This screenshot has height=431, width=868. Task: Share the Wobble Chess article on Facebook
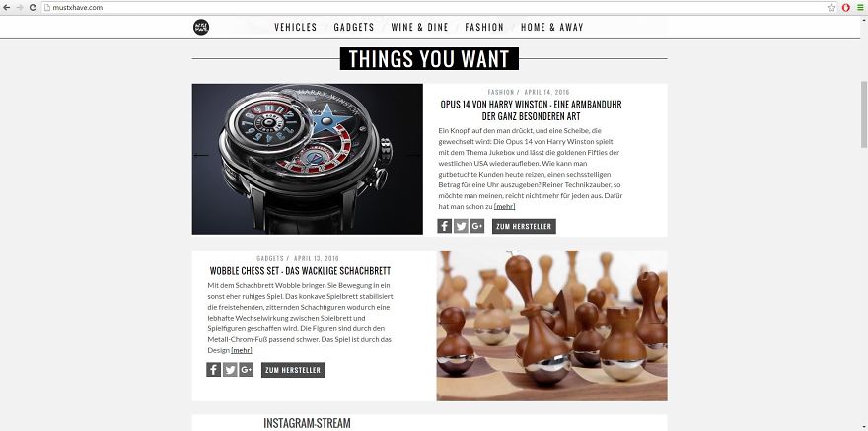[x=214, y=370]
